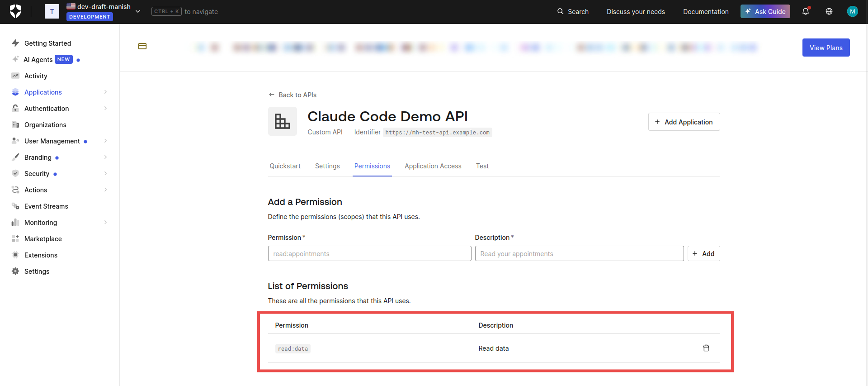Screen dimensions: 868x386
Task: Click the Add Application button
Action: tap(684, 122)
